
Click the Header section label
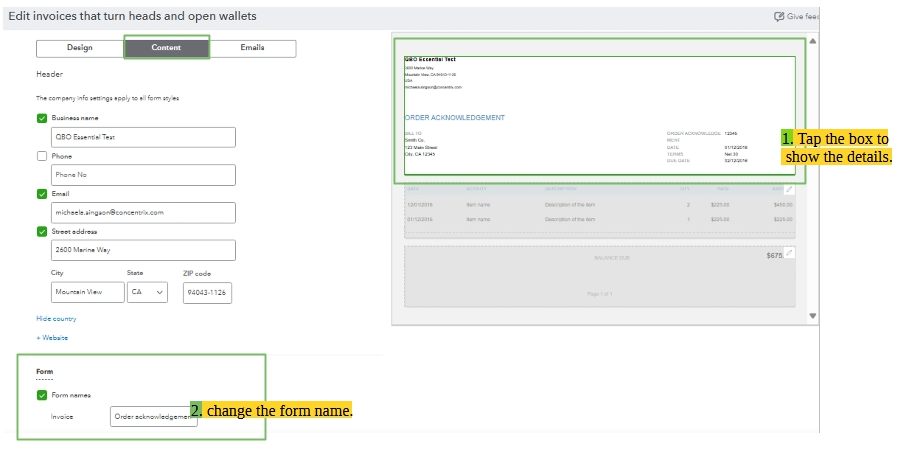[50, 74]
